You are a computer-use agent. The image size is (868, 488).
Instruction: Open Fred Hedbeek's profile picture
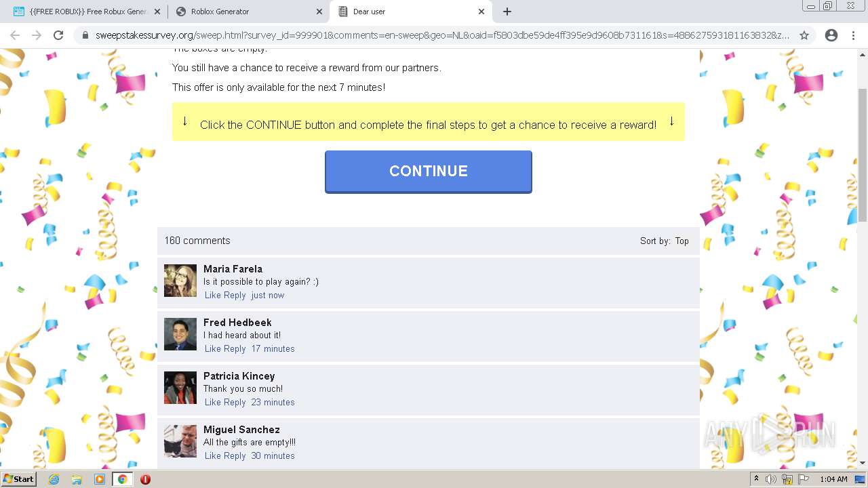[x=180, y=334]
